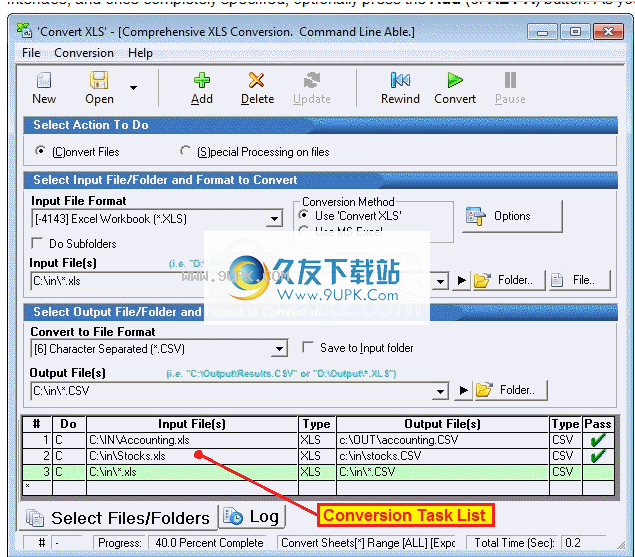The height and width of the screenshot is (557, 635).
Task: Click the Pass column header
Action: click(x=598, y=424)
